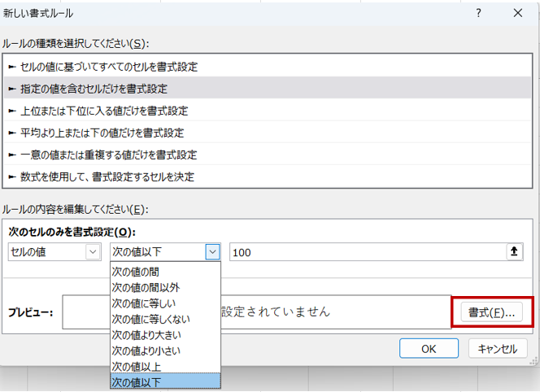This screenshot has height=392, width=540.
Task: Select rule type セルの値に基づいてすべてのセルを書式設定
Action: [x=106, y=67]
